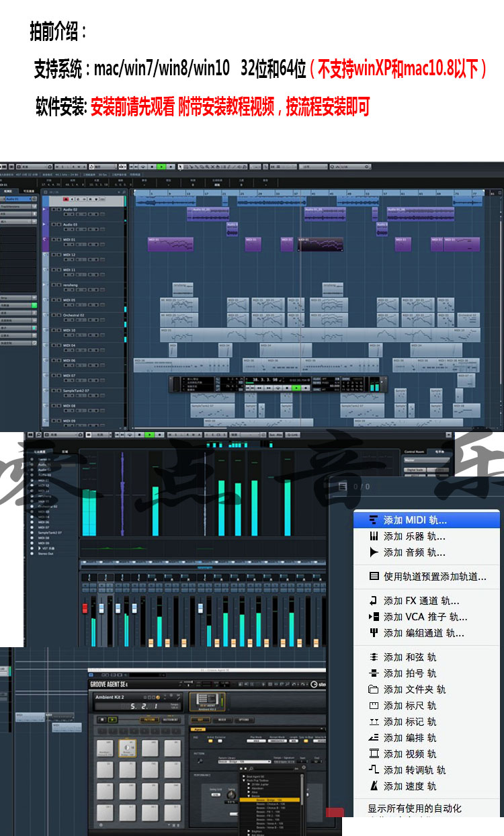Click list icon beside 0 / 0 counter
Screen dimensions: 504x836
[343, 487]
